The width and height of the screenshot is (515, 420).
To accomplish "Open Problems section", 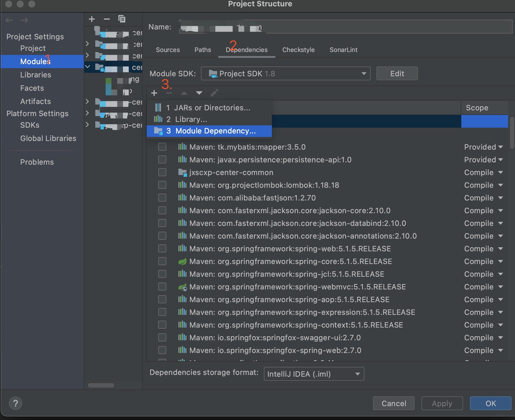I will click(37, 162).
